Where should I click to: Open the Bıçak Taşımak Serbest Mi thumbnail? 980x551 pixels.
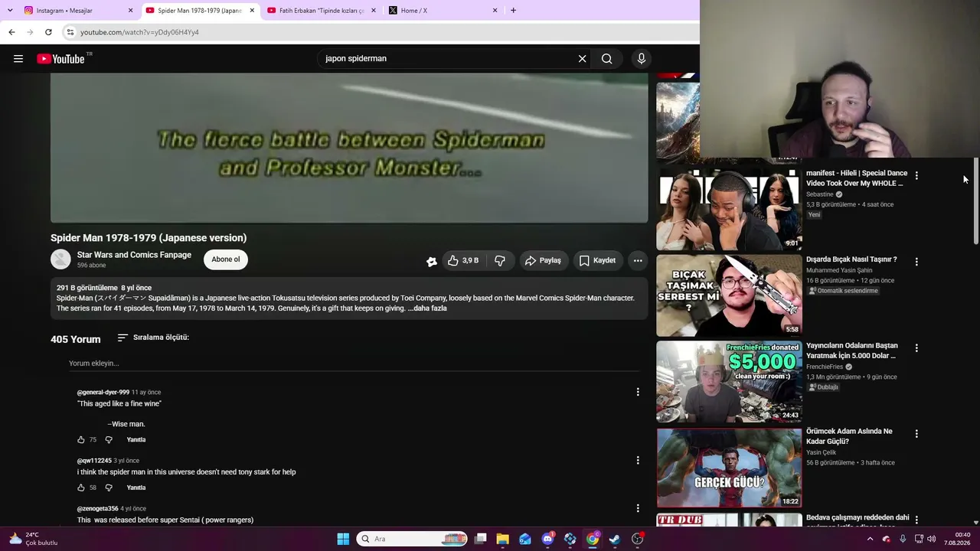click(x=729, y=295)
